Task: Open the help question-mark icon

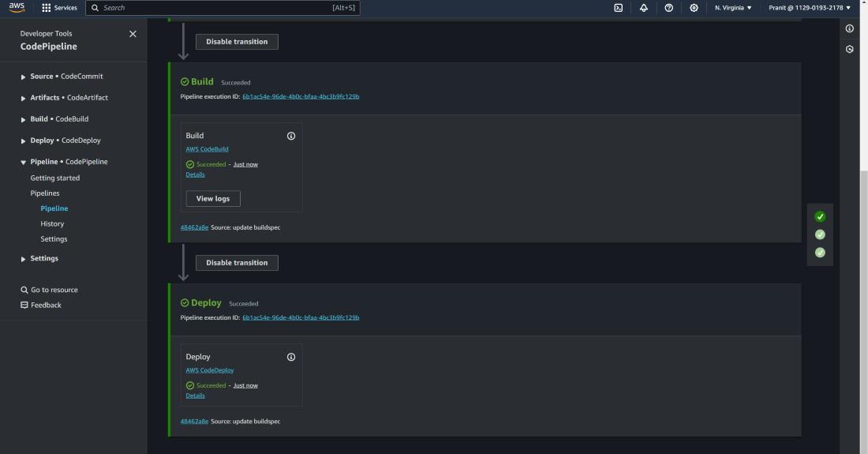Action: point(668,8)
